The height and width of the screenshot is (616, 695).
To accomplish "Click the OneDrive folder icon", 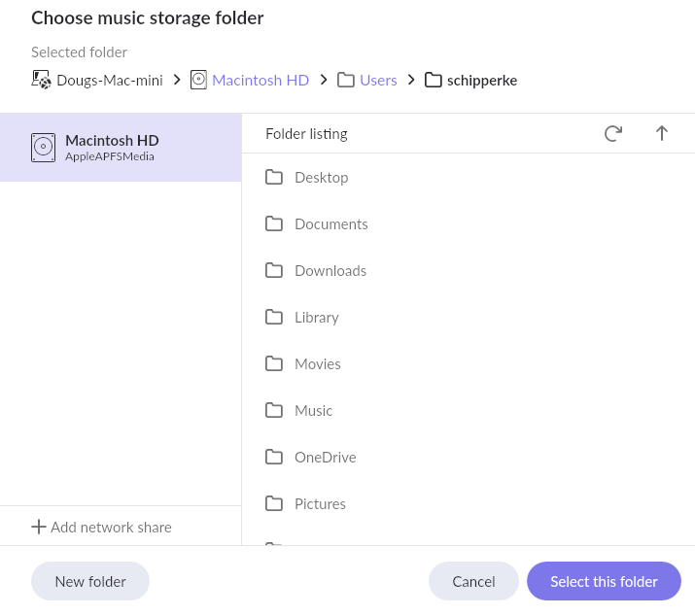I will point(274,457).
